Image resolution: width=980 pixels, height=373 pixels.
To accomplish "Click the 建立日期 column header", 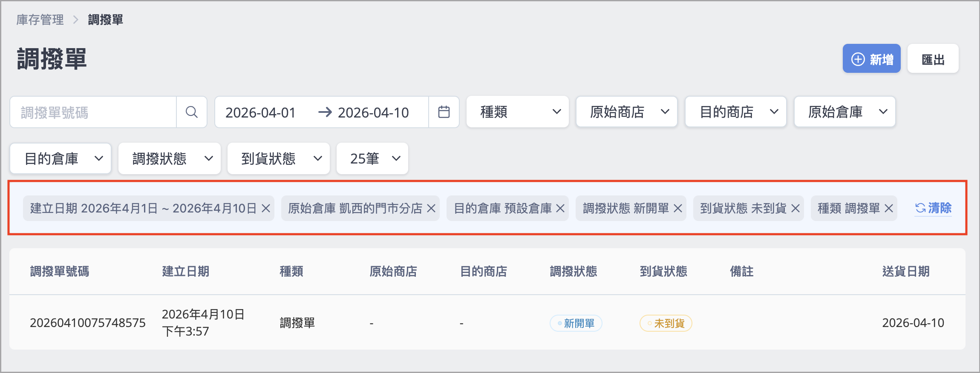I will pos(186,271).
